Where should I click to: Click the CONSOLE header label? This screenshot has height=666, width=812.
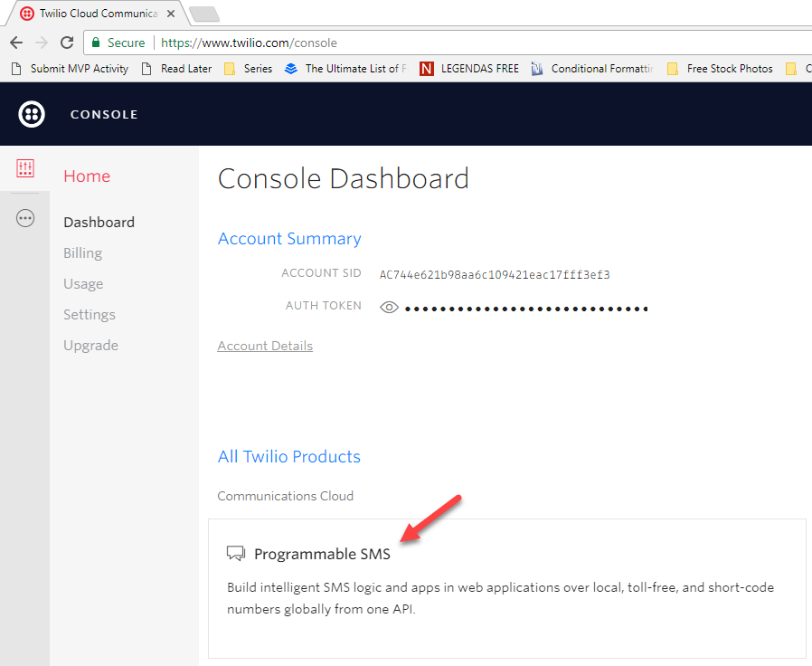[104, 115]
